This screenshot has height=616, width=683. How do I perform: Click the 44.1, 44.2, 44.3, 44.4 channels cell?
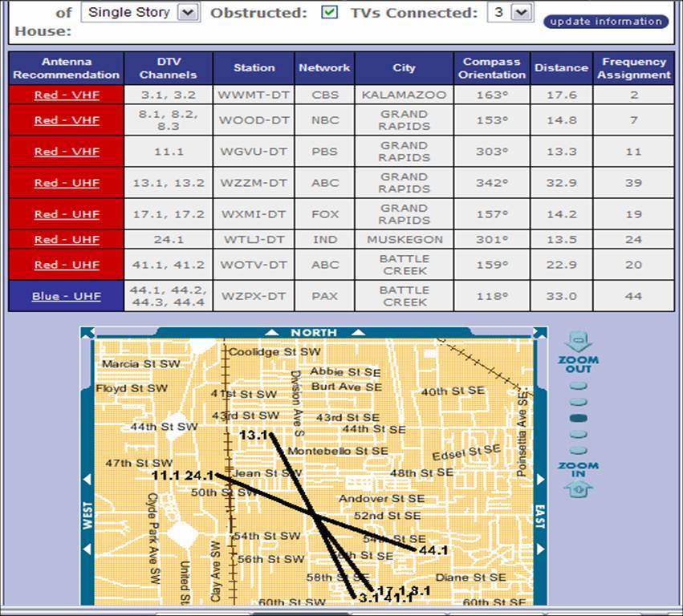pyautogui.click(x=169, y=296)
